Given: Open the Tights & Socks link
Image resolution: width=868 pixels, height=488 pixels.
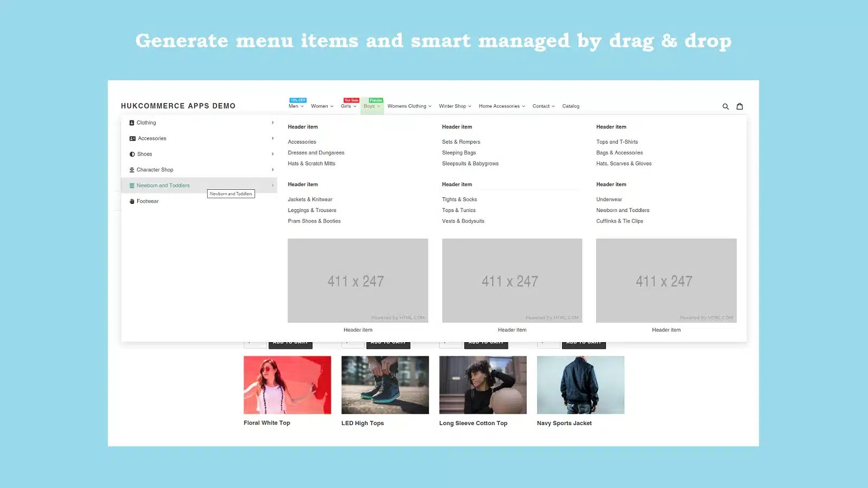Looking at the screenshot, I should [459, 199].
